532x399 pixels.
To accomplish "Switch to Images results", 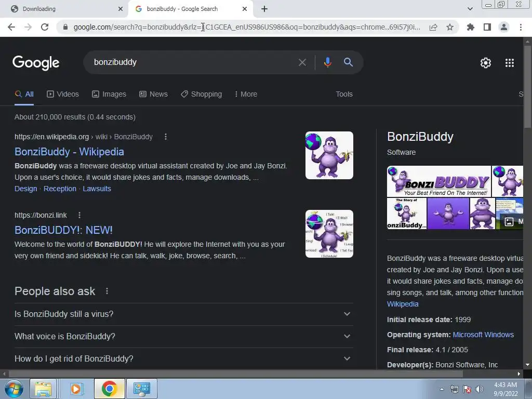I will coord(109,95).
